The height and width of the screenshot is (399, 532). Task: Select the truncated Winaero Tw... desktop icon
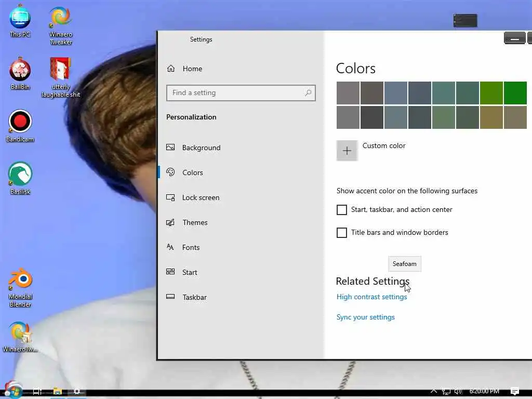[20, 337]
